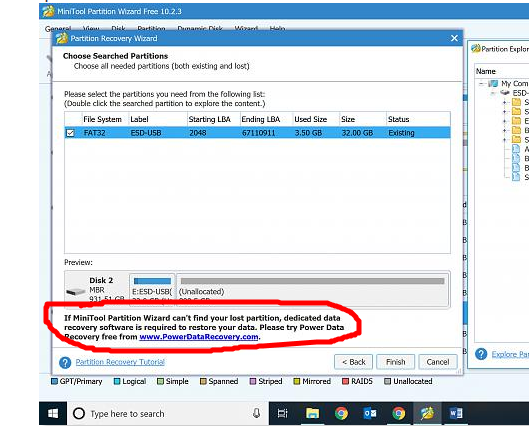The height and width of the screenshot is (426, 529).
Task: Click the Size column header
Action: (x=363, y=119)
